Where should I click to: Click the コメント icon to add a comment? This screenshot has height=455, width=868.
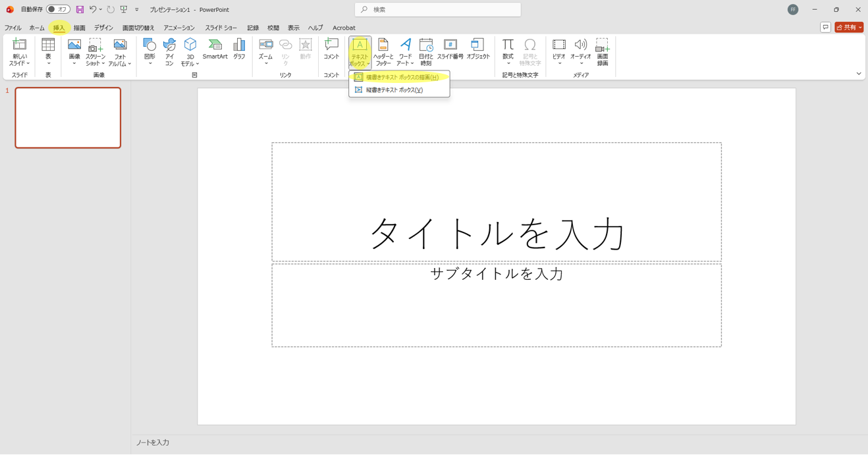tap(331, 49)
